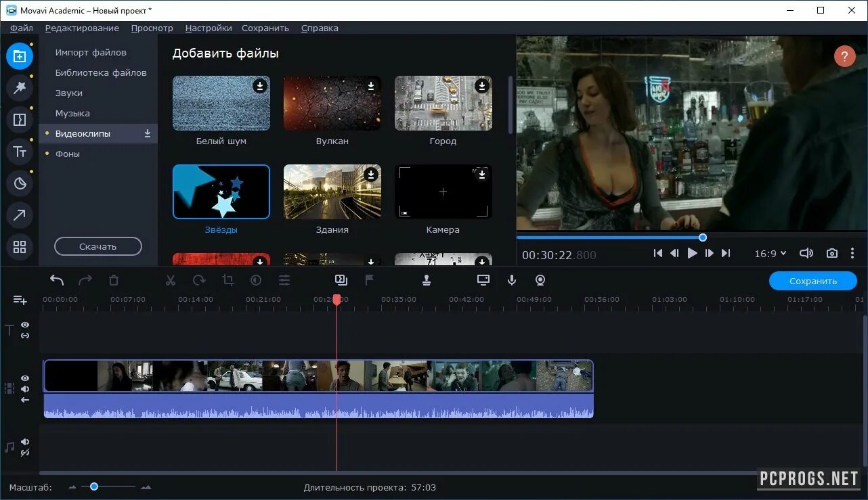
Task: Open the Transitions panel icon
Action: pyautogui.click(x=20, y=120)
